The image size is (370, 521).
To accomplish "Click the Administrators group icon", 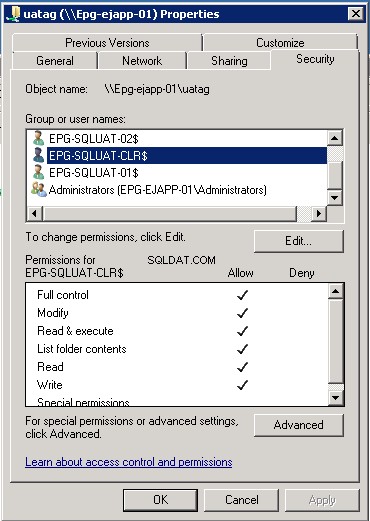I will click(x=39, y=189).
